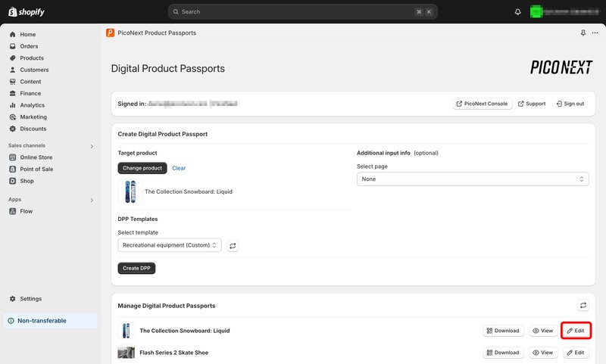606x364 pixels.
Task: Click in the top Search field
Action: 295,12
